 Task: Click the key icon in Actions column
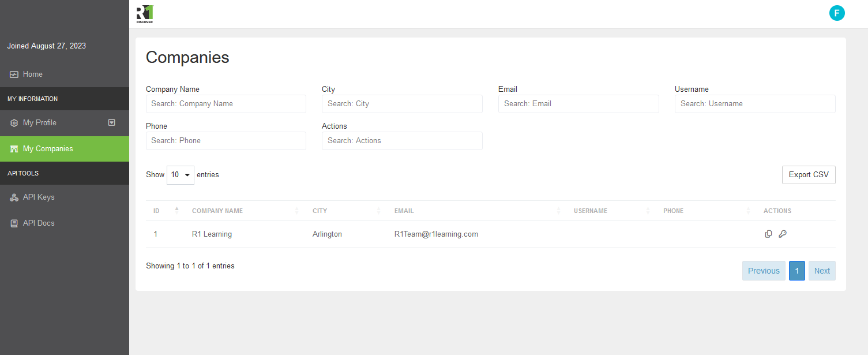(783, 234)
